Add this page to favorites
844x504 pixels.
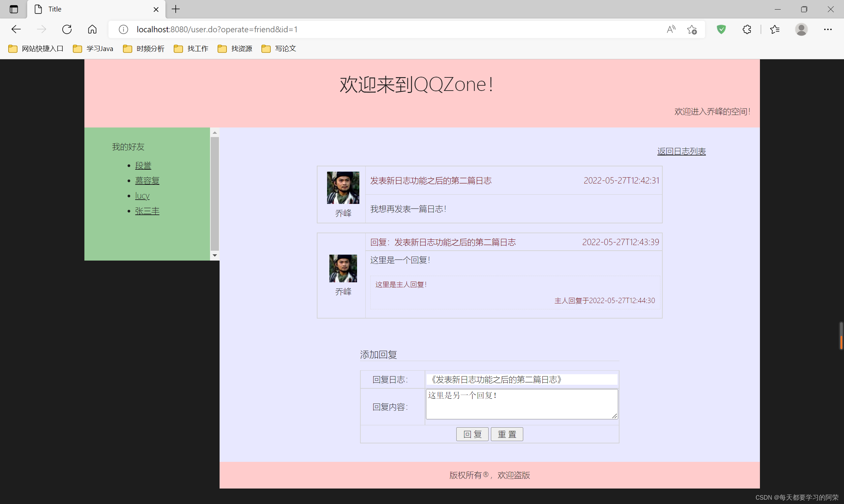click(692, 29)
